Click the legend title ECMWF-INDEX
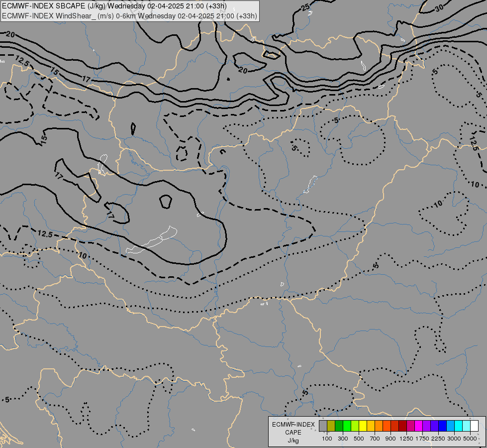Image resolution: width=487 pixels, height=448 pixels. click(293, 425)
